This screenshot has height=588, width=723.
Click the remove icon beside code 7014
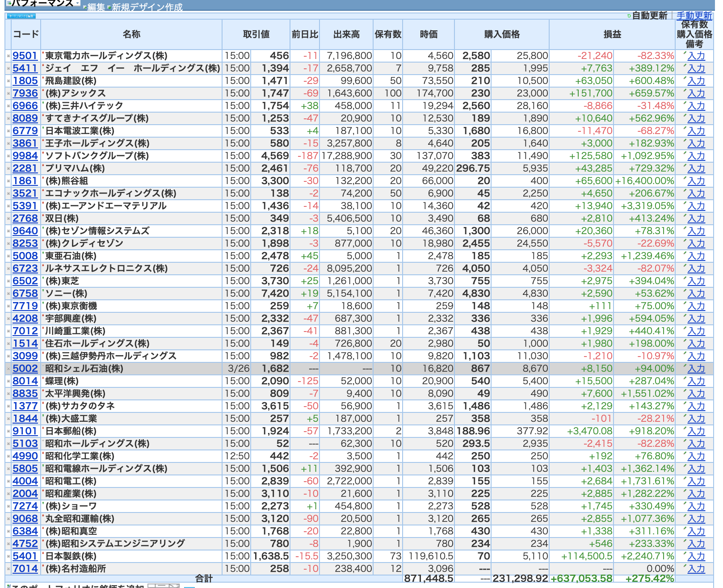[8, 569]
